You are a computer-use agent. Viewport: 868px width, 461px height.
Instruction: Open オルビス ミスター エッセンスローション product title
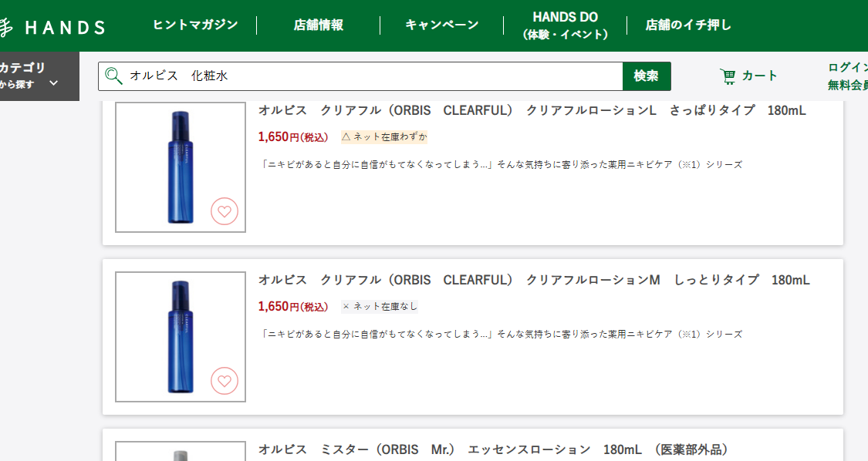coord(493,449)
